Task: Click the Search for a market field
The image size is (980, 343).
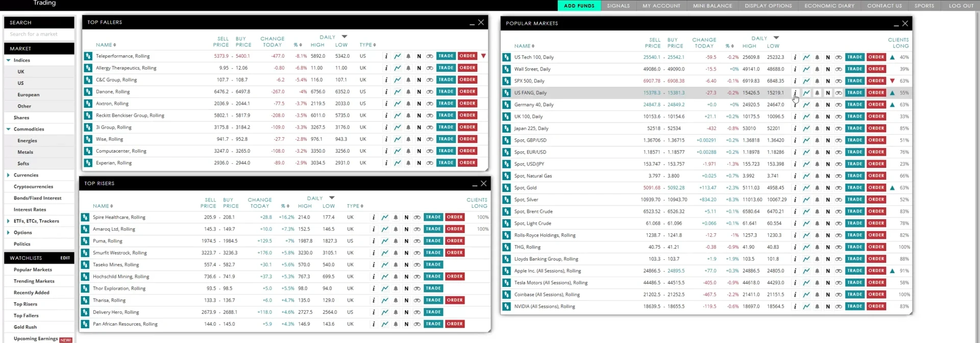Action: 39,34
